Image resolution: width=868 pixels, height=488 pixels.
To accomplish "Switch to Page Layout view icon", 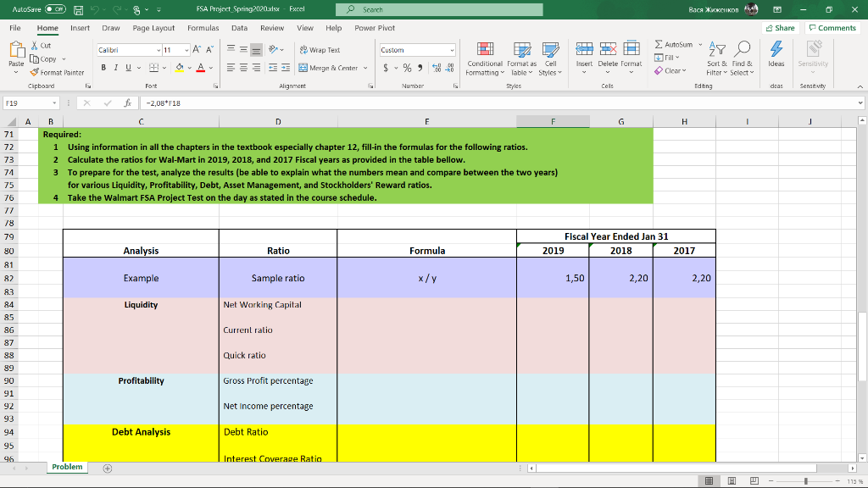I will tap(732, 481).
